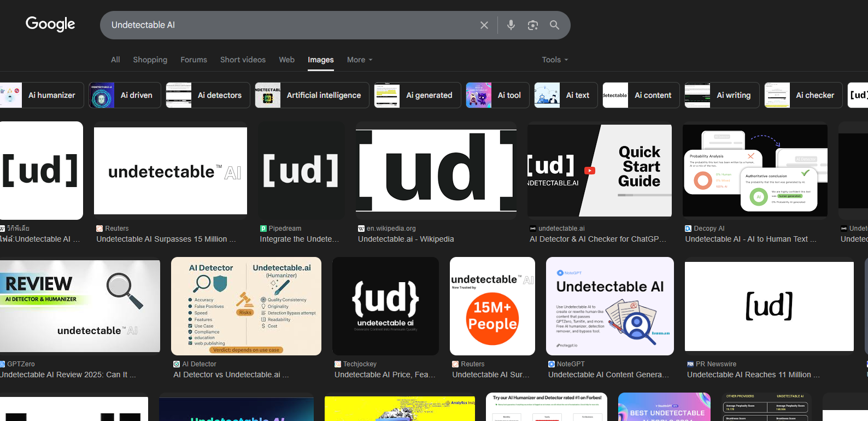
Task: Open 'Undetectable AI Content Genera...' link
Action: click(609, 375)
